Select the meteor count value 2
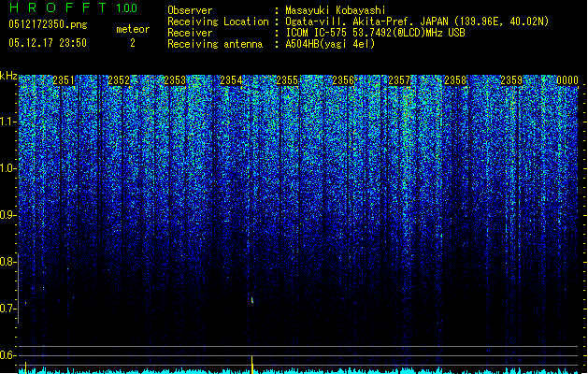 pos(133,43)
